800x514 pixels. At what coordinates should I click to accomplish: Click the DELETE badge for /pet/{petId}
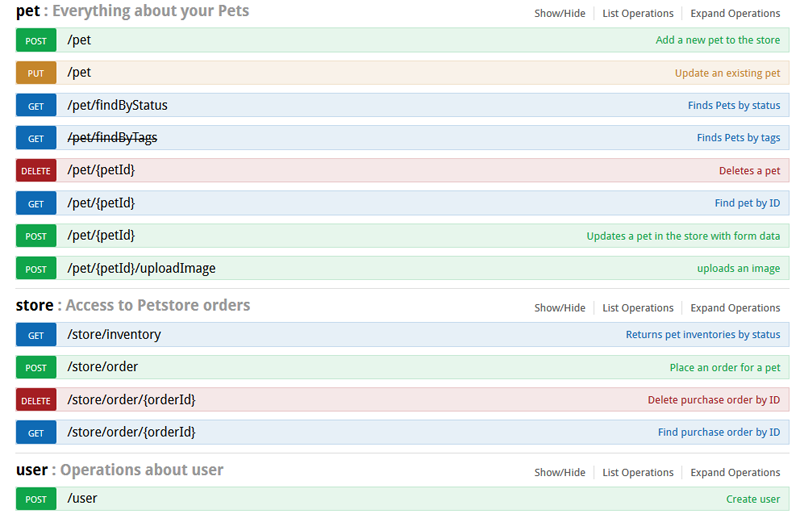tap(36, 170)
